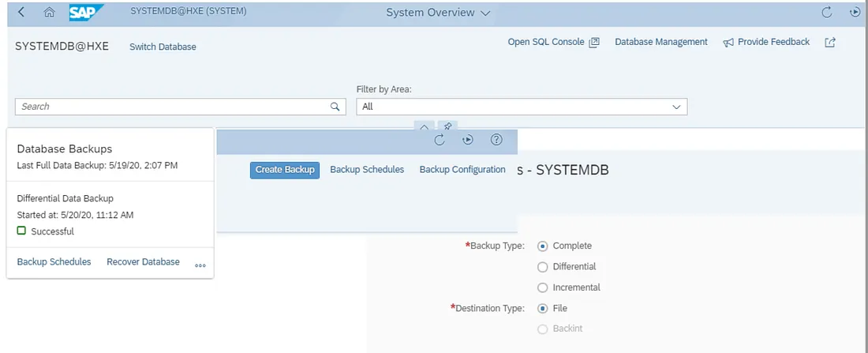Open Database Management

661,42
